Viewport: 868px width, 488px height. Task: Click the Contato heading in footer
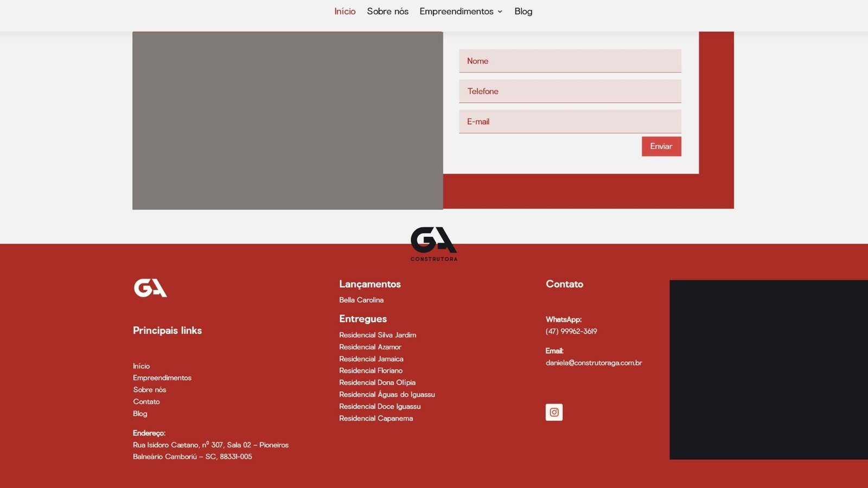(x=564, y=284)
